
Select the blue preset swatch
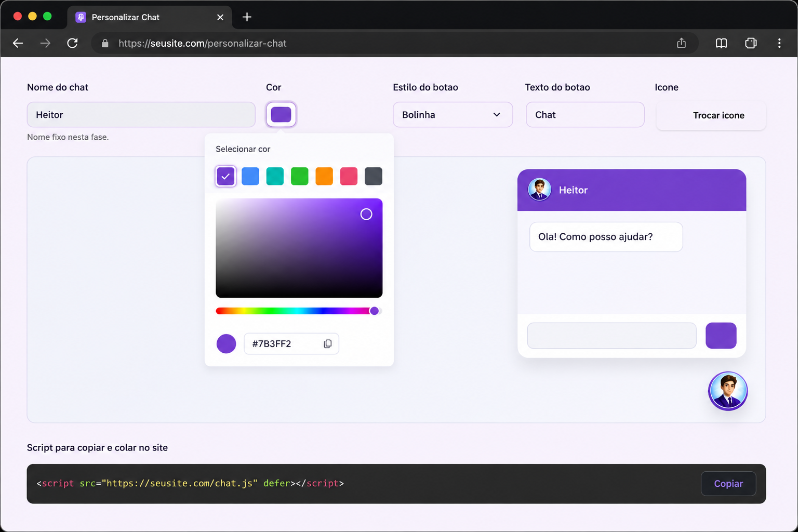click(x=250, y=176)
